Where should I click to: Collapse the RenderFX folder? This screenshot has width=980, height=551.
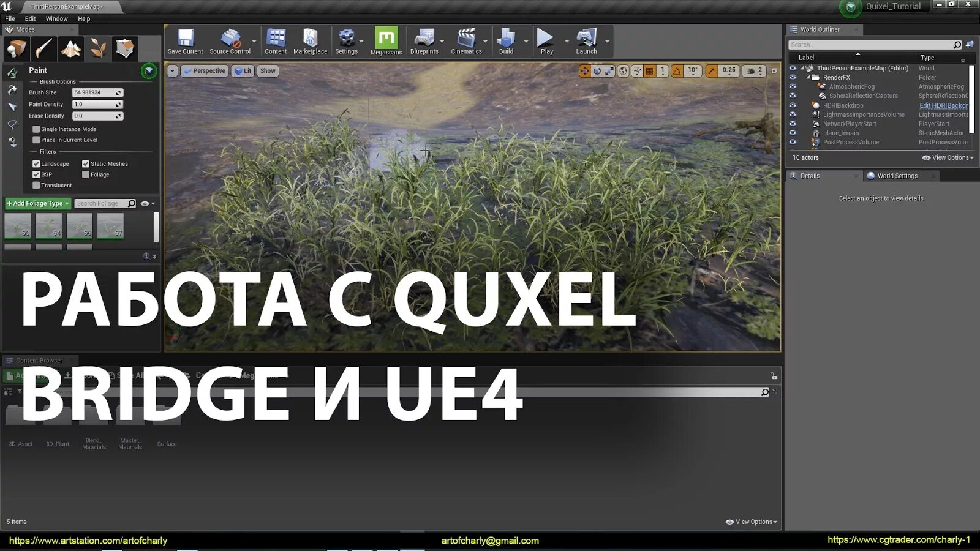[x=809, y=77]
